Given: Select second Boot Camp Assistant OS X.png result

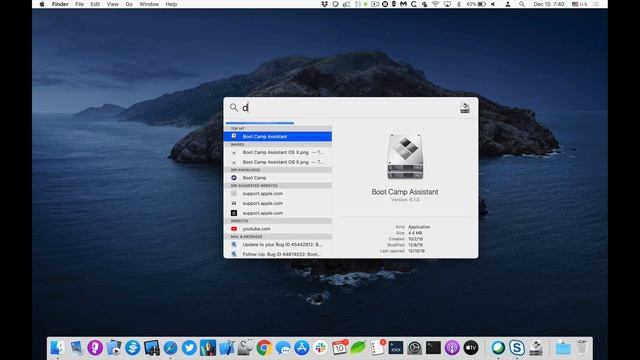Looking at the screenshot, I should click(278, 162).
